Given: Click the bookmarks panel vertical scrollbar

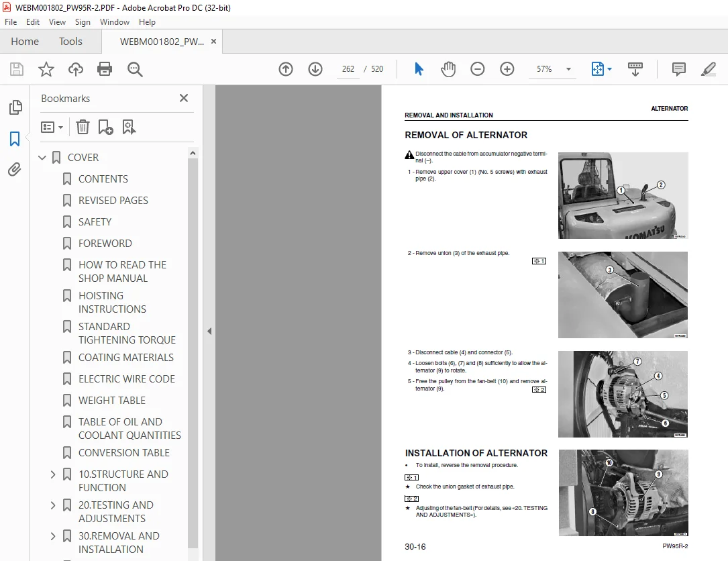Looking at the screenshot, I should 193,354.
